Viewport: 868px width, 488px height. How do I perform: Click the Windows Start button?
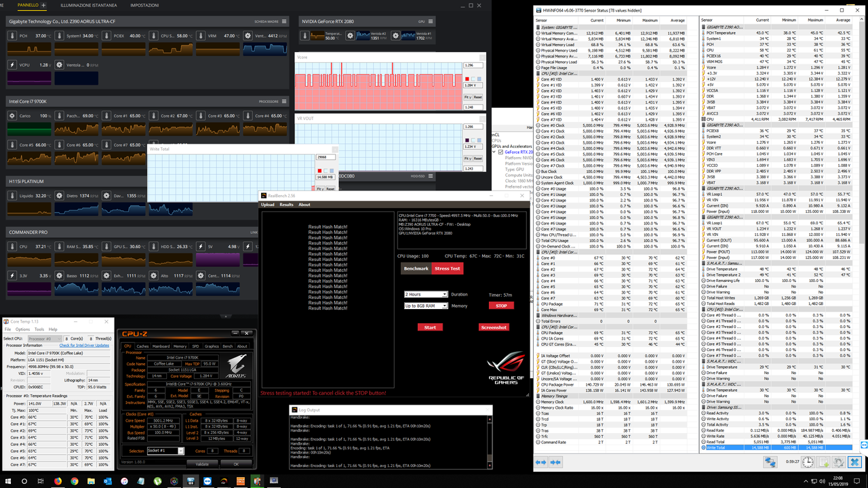click(x=7, y=481)
